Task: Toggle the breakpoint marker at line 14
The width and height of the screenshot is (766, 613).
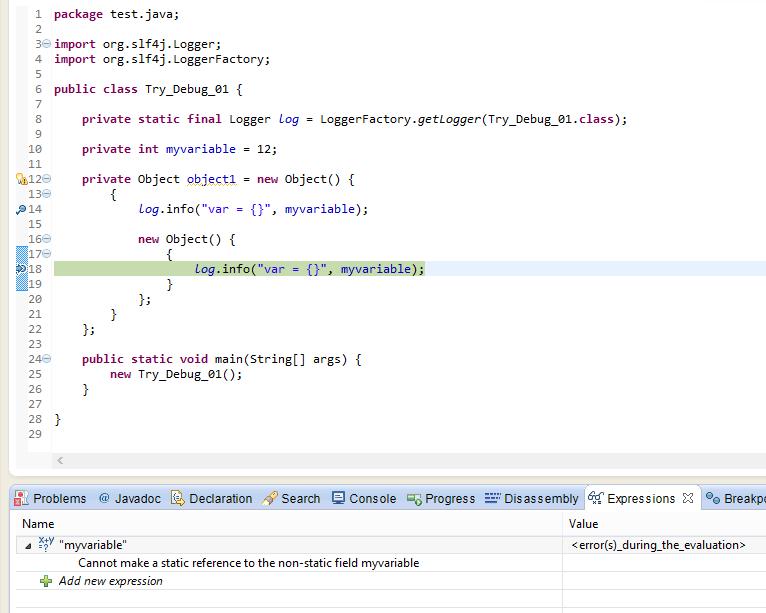Action: pyautogui.click(x=21, y=210)
